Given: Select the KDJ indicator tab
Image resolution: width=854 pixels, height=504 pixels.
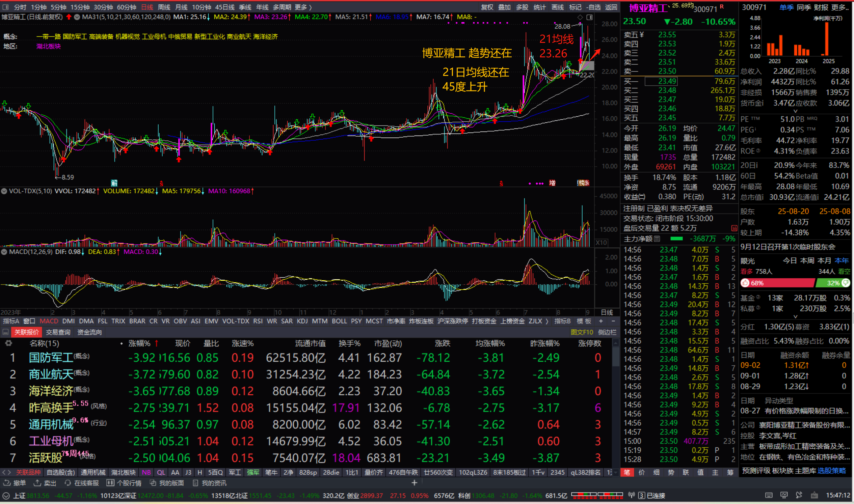Looking at the screenshot, I should [x=302, y=321].
